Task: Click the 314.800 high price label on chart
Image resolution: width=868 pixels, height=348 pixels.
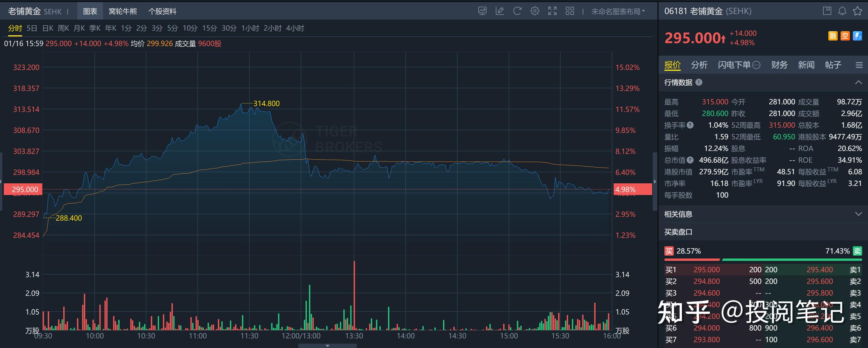Action: pyautogui.click(x=267, y=103)
